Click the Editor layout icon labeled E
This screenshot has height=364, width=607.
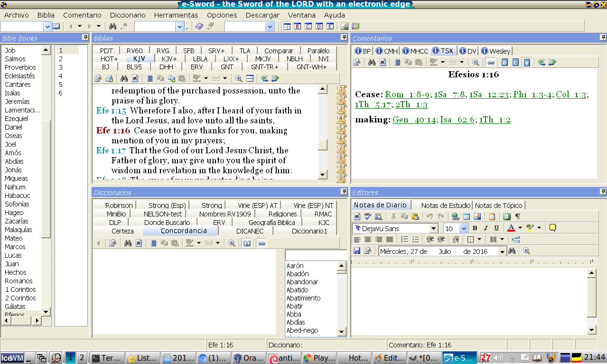click(330, 27)
